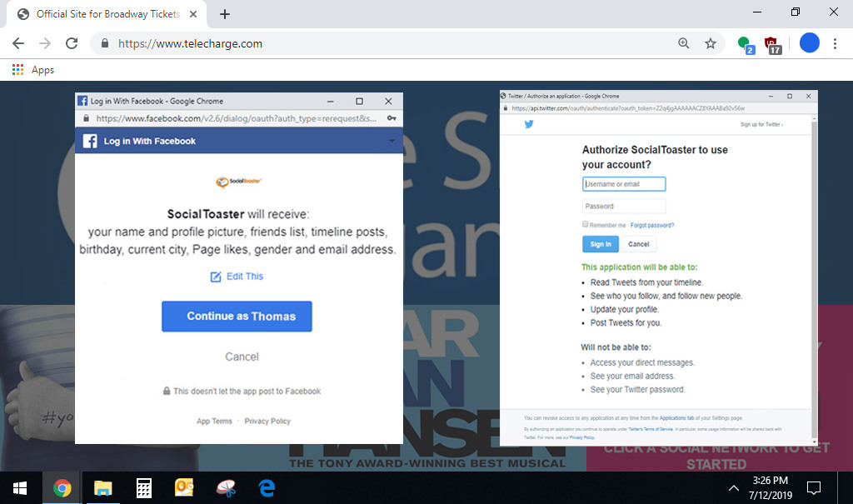Open Outlook from the taskbar
This screenshot has height=504, width=853.
pos(184,488)
